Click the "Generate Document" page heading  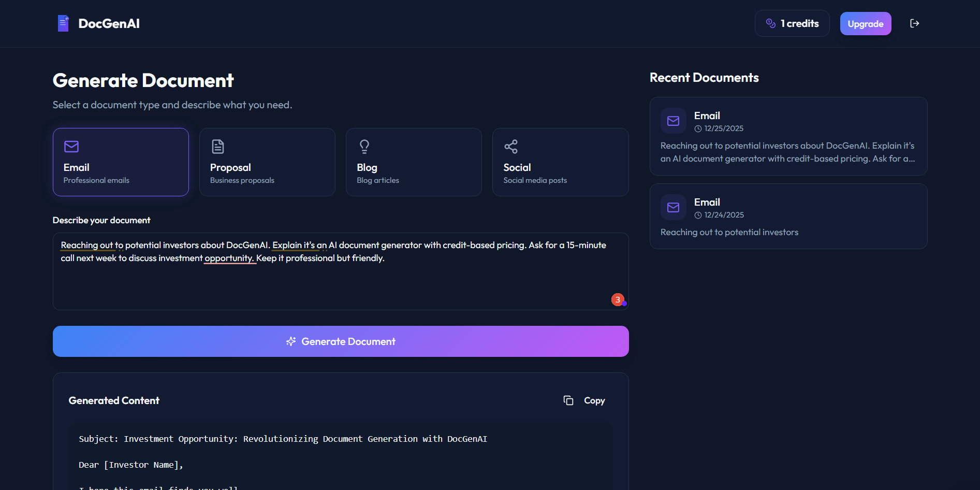tap(143, 80)
